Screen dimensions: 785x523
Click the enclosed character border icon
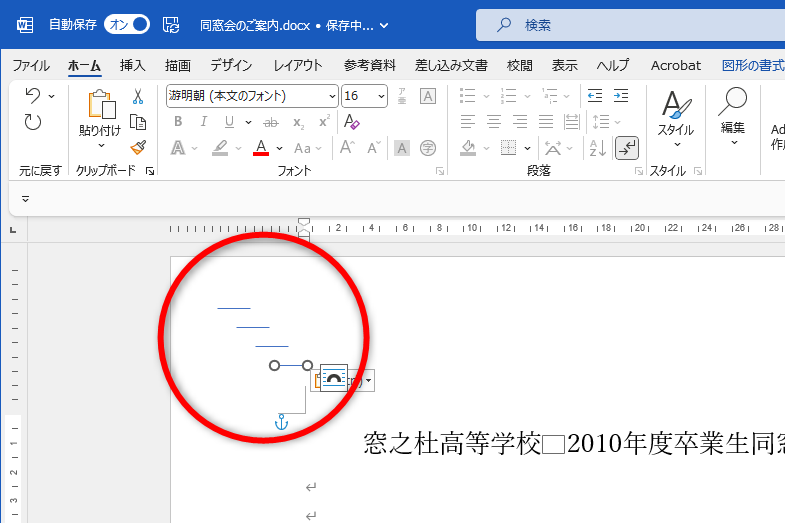pos(428,96)
